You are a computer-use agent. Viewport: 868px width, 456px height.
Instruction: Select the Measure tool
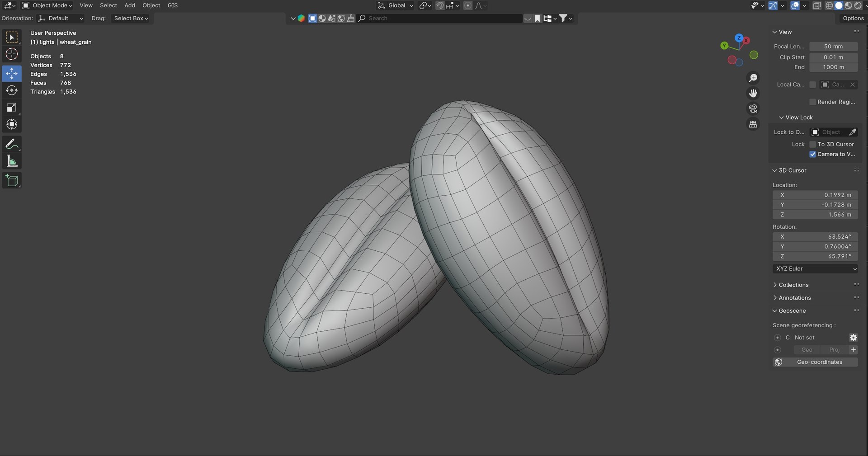(12, 161)
